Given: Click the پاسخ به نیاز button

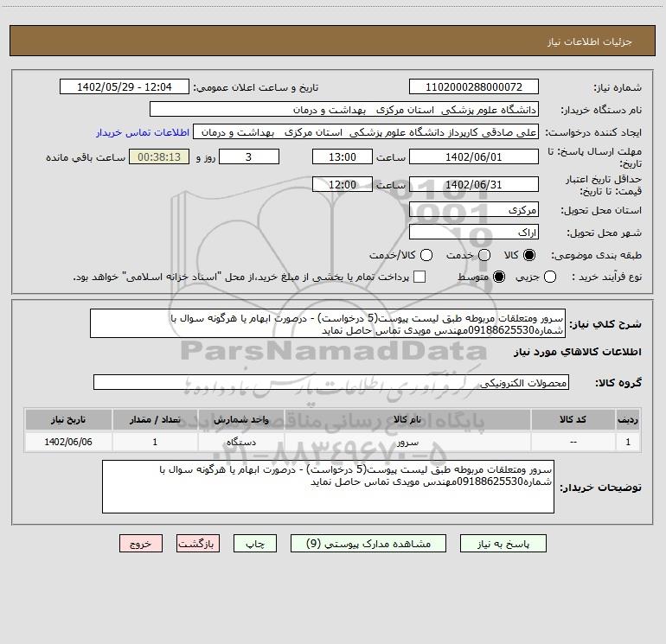Looking at the screenshot, I should (503, 544).
